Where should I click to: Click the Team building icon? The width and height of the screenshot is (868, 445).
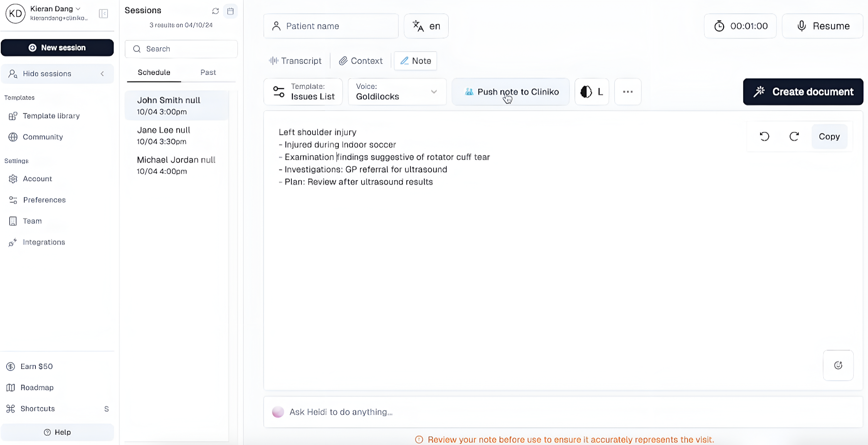13,221
